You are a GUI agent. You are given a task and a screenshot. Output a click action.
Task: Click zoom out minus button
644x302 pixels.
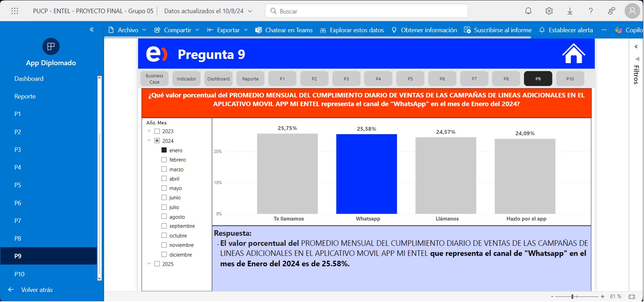coord(552,297)
